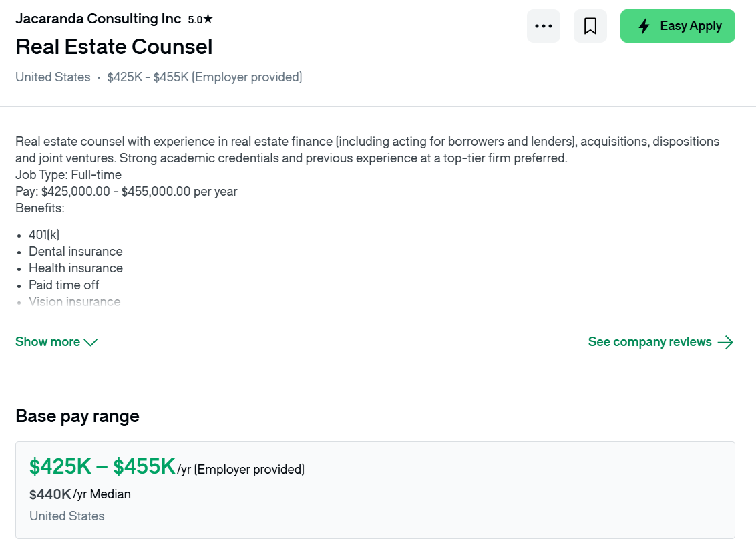Screen dimensions: 756x549
Task: Click the Real Estate Counsel job title
Action: (114, 47)
